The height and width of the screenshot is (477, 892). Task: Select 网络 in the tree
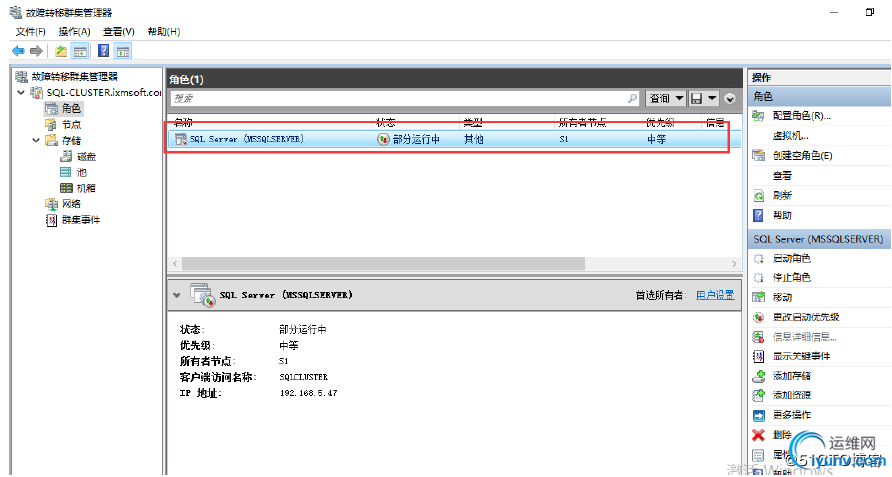point(71,204)
